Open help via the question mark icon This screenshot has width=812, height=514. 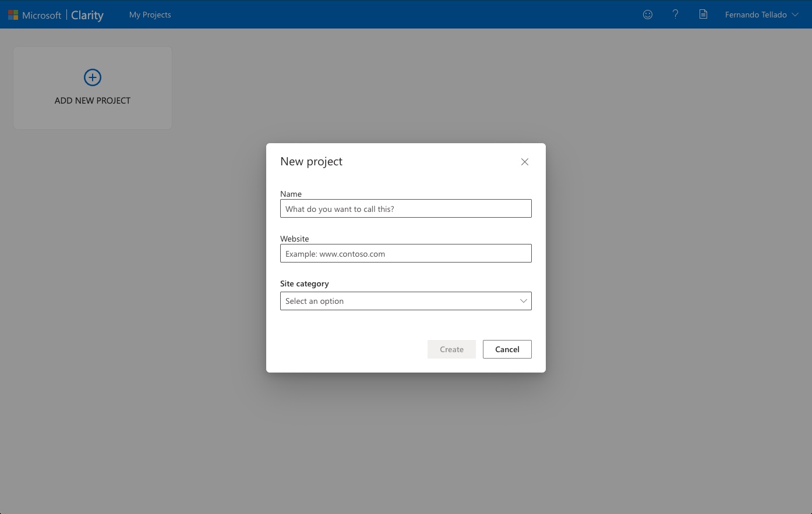click(675, 15)
